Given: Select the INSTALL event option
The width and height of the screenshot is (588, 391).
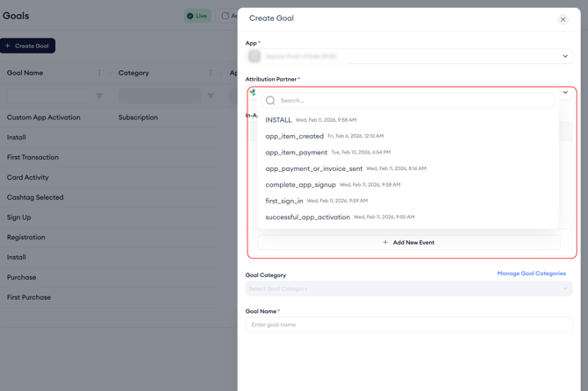Looking at the screenshot, I should pos(279,120).
